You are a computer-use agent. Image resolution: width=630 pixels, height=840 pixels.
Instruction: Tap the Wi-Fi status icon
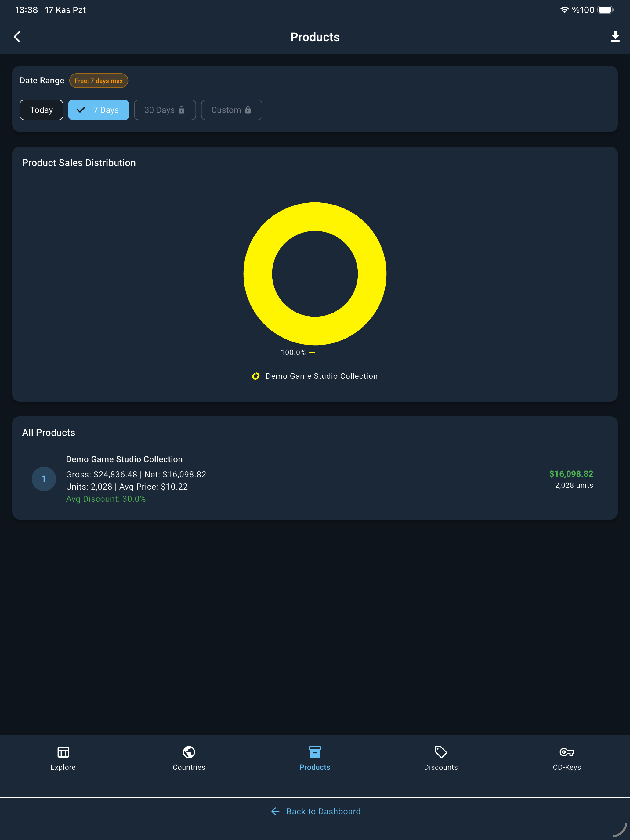tap(564, 10)
